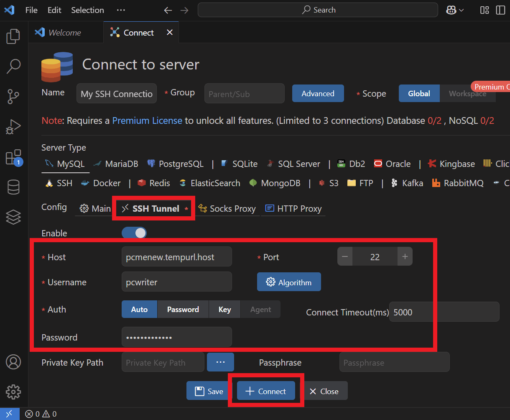The image size is (510, 420).
Task: Toggle primary side bar layout icon
Action: [500, 10]
